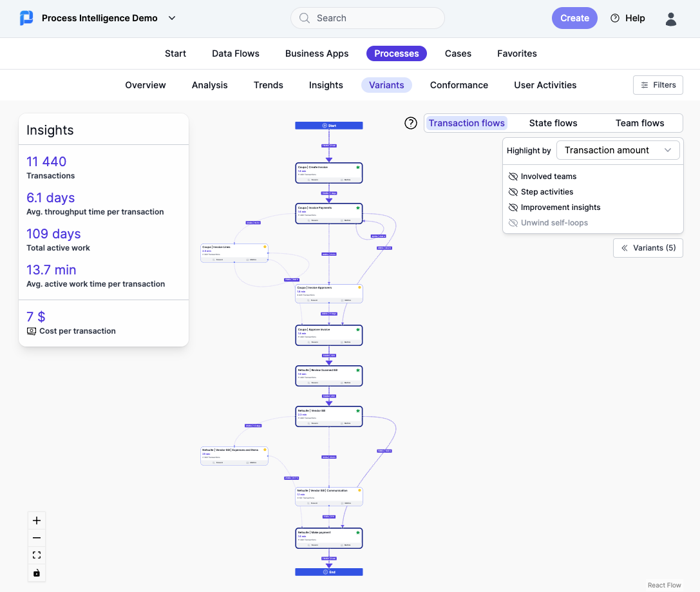
Task: Open the Filters button
Action: 657,85
